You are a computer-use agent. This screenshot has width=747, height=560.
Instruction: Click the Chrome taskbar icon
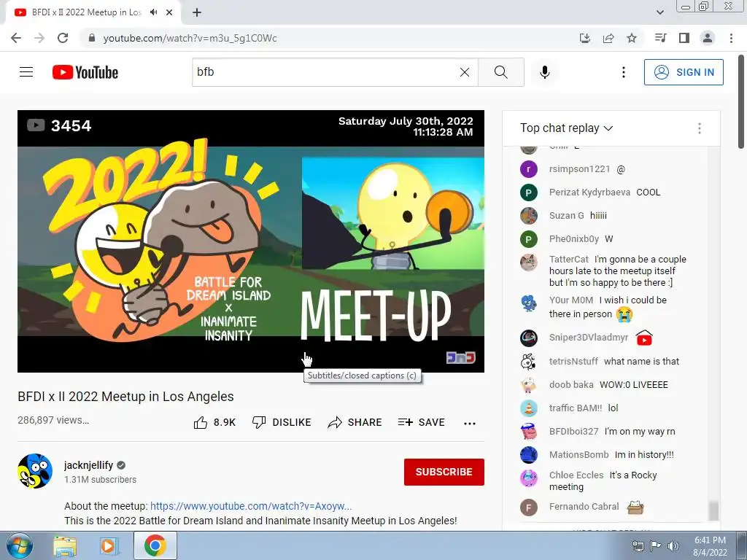(155, 545)
